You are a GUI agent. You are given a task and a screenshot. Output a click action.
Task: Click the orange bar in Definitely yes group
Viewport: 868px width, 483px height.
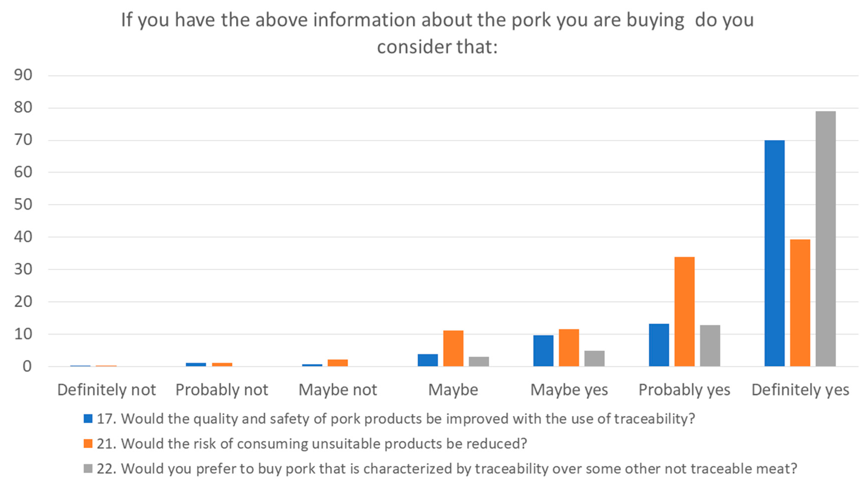[800, 303]
